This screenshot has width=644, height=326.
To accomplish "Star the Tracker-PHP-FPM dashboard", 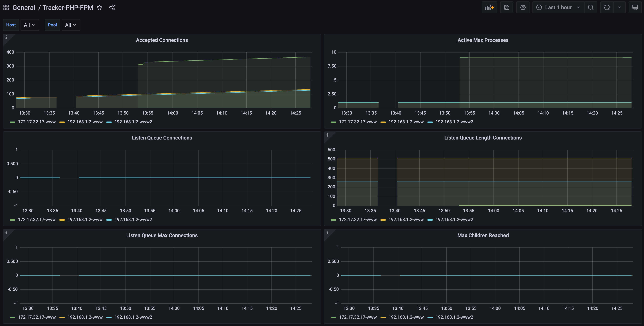I will point(99,8).
